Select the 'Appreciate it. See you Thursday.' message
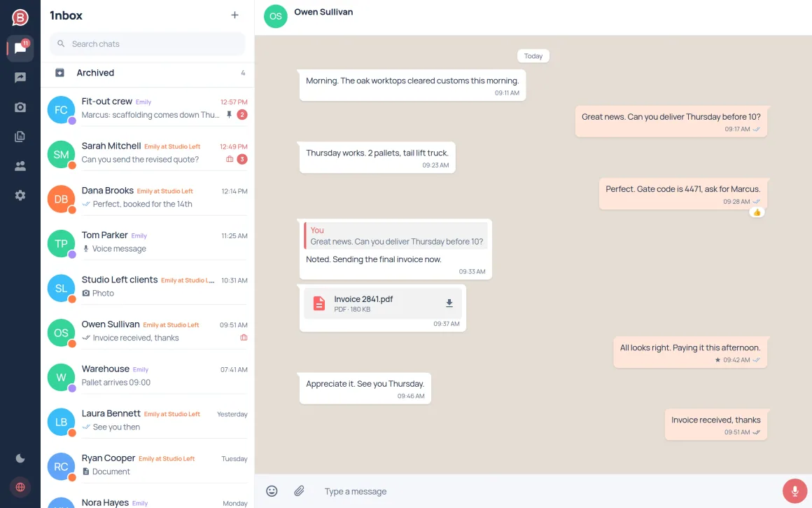The width and height of the screenshot is (812, 508). [x=365, y=388]
